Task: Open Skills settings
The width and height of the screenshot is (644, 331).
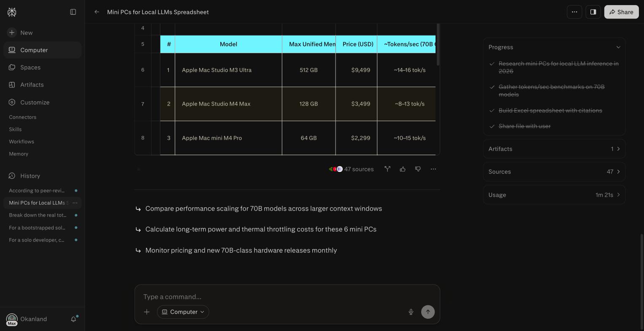Action: [x=15, y=129]
